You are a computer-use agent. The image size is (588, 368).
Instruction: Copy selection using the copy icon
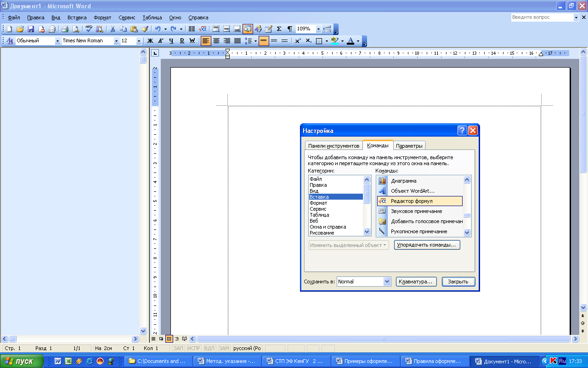123,29
